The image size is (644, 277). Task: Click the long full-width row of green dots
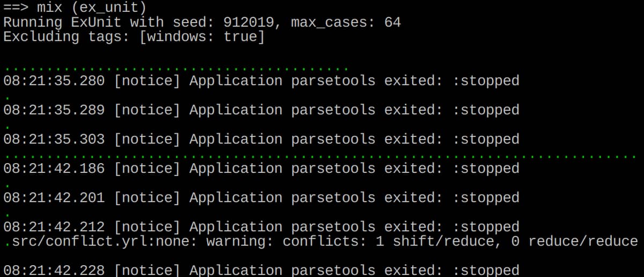[320, 157]
